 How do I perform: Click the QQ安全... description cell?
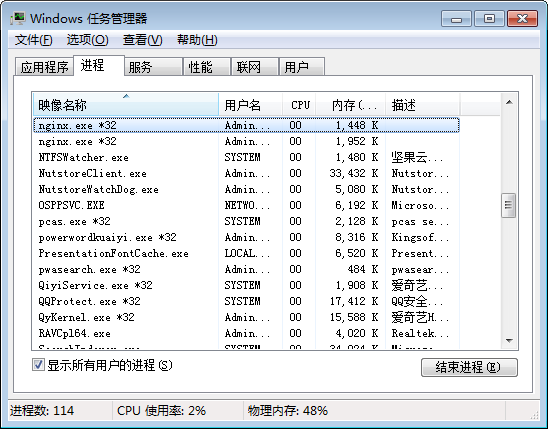click(x=418, y=301)
